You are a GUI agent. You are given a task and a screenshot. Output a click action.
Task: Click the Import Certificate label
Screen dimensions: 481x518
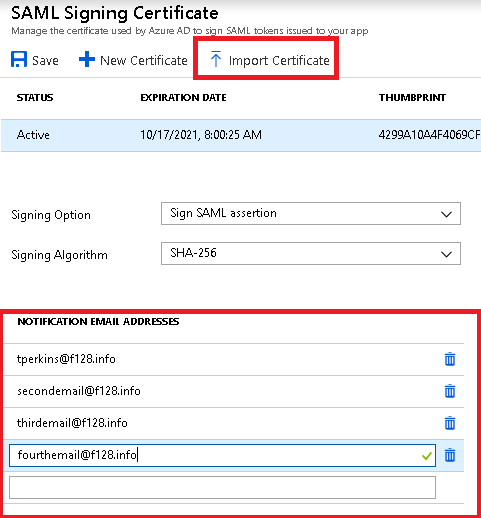pos(279,60)
